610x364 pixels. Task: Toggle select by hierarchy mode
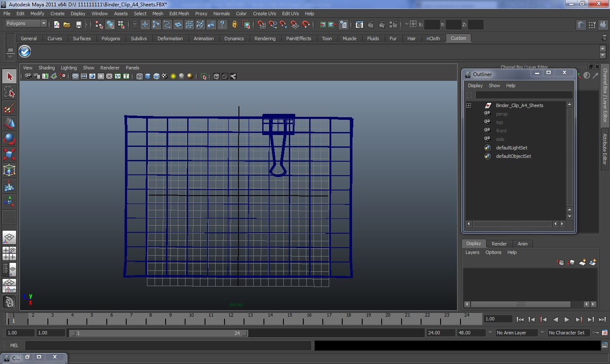click(99, 25)
